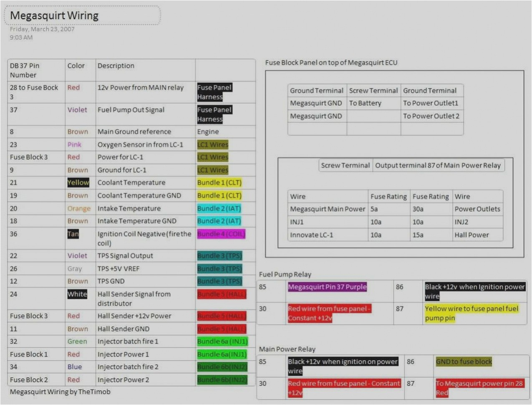Select the purple "Megasquirt Pin 37 Purple" highlight
The width and height of the screenshot is (532, 405).
coord(327,287)
